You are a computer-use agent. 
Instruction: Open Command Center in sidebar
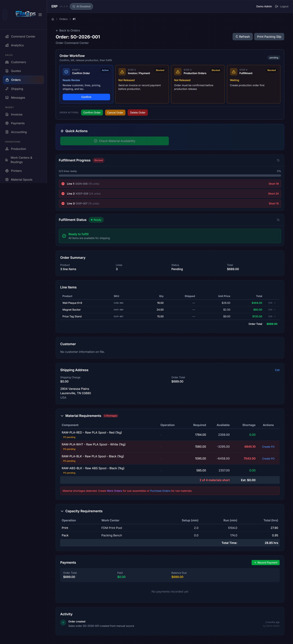pyautogui.click(x=23, y=37)
